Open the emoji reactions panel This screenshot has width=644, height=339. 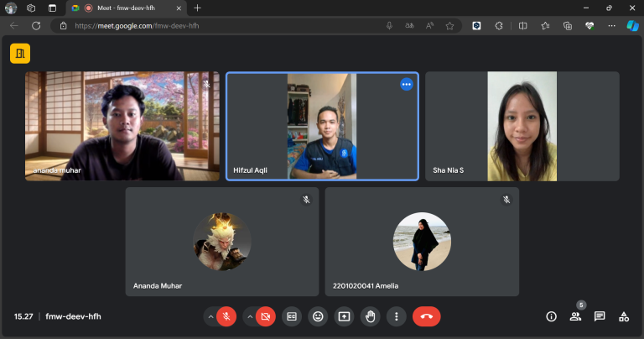pyautogui.click(x=318, y=316)
